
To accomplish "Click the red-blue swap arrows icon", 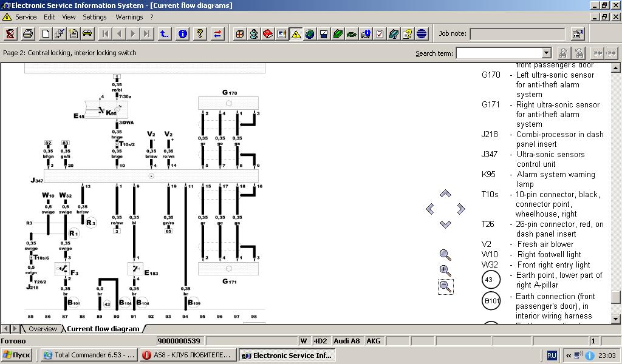I will (x=217, y=34).
